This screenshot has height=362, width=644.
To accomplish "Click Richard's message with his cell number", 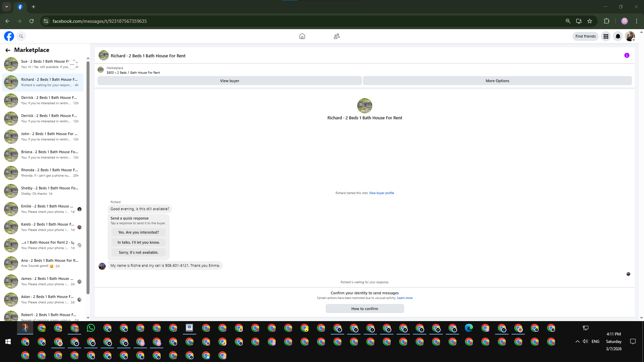I will click(165, 265).
